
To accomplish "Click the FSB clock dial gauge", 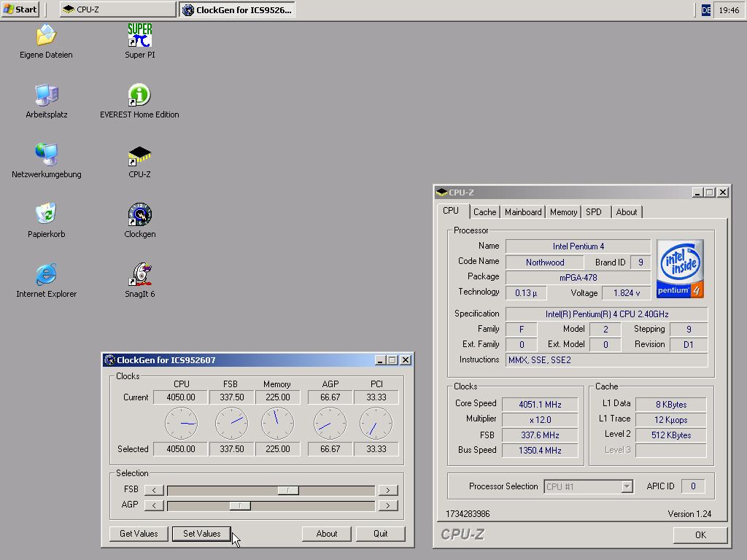I will click(231, 424).
